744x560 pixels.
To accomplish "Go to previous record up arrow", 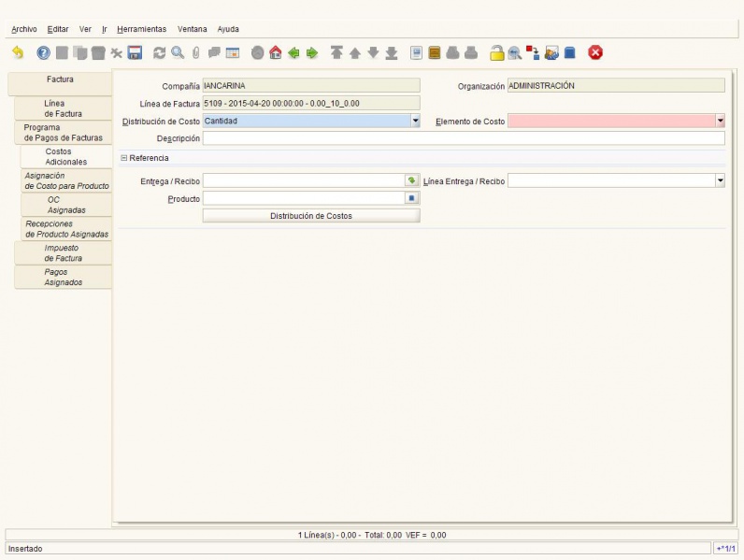I will coord(355,52).
